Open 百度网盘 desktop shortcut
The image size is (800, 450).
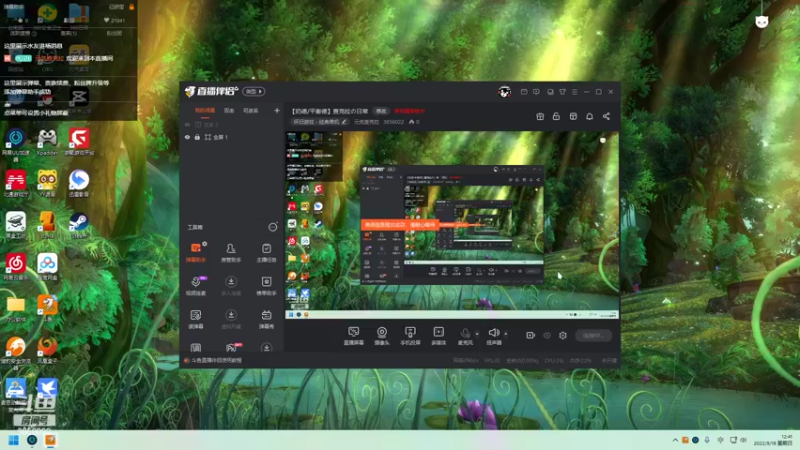[x=47, y=267]
